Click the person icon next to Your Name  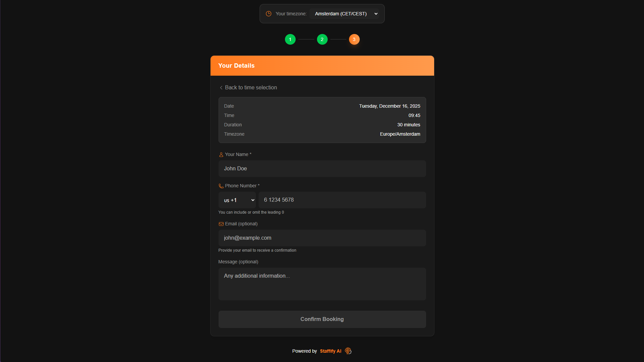pos(221,155)
